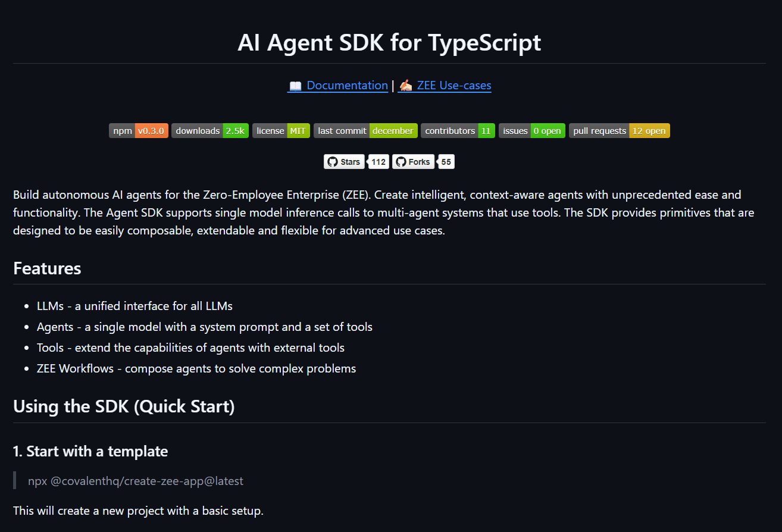The height and width of the screenshot is (532, 782).
Task: Click the downloads 2.5k badge
Action: click(x=209, y=130)
